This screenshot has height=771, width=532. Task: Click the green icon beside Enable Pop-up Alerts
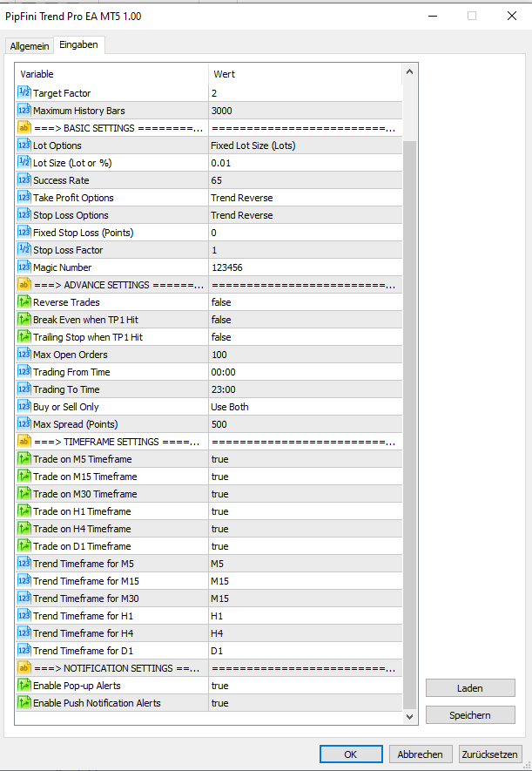24,686
